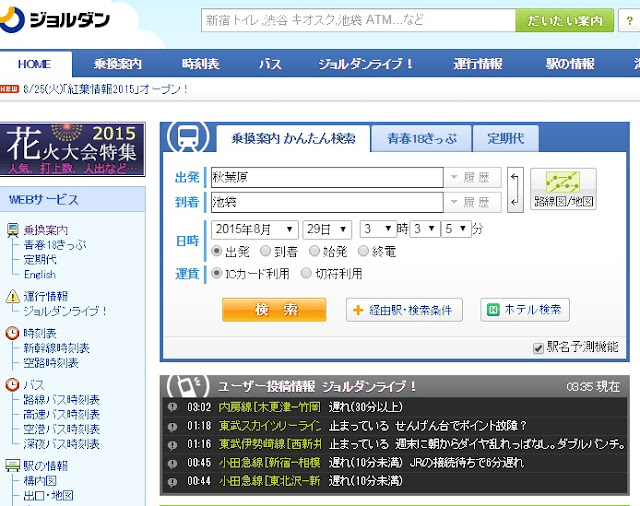Viewport: 640px width, 506px height.
Task: Switch to 乗換案内 かんたん検索 tab
Action: click(293, 139)
